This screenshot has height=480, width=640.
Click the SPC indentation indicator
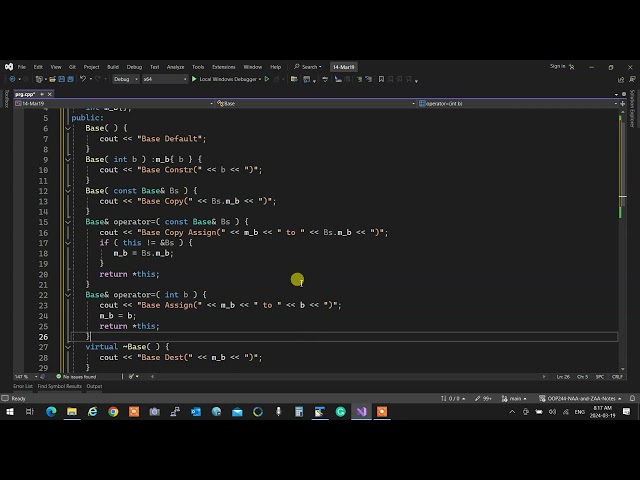pyautogui.click(x=600, y=377)
